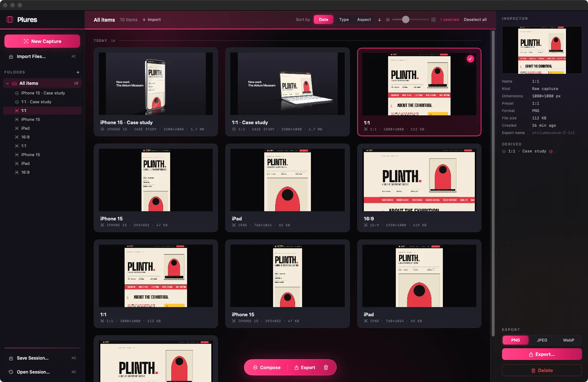Sort items by Aspect
The width and height of the screenshot is (588, 382).
pyautogui.click(x=364, y=20)
